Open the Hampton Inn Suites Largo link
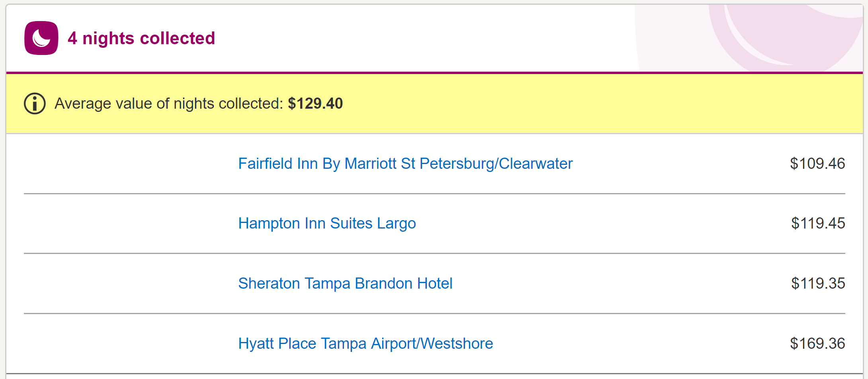 click(327, 223)
